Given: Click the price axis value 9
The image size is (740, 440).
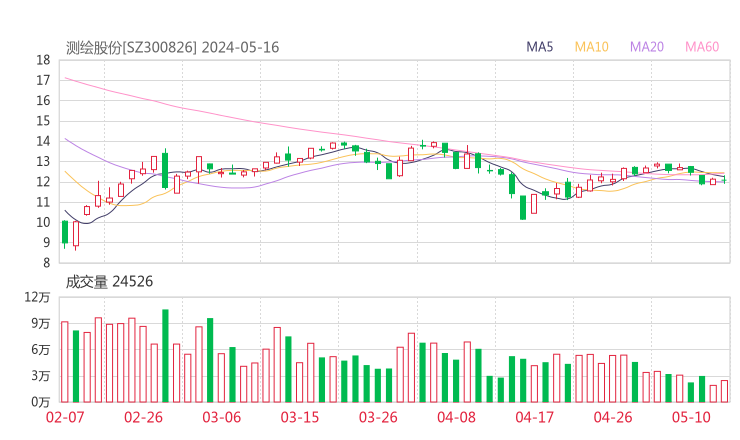Looking at the screenshot, I should (46, 243).
